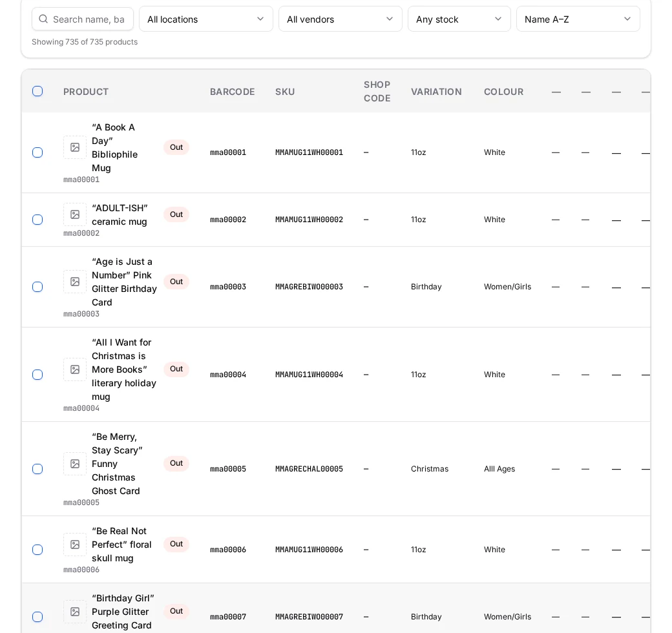Click the VARIATION column header

pos(436,92)
